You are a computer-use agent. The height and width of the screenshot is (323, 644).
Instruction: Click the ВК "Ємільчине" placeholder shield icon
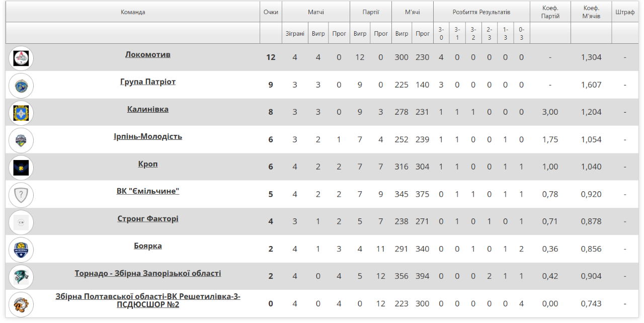point(21,195)
